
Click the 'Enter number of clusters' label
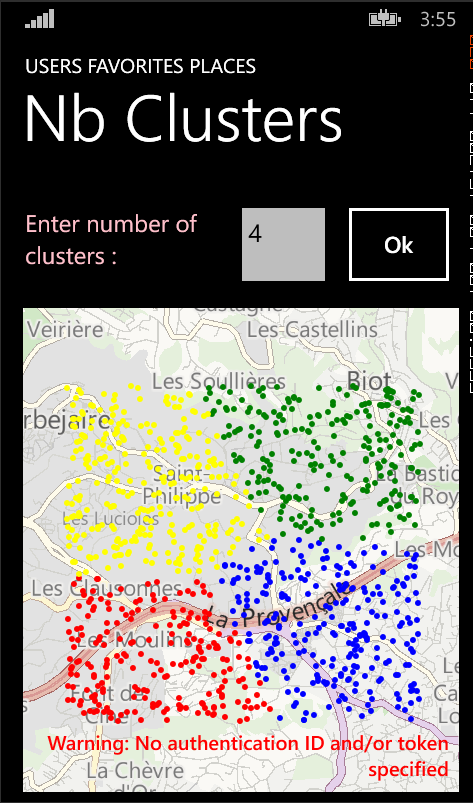pyautogui.click(x=111, y=240)
